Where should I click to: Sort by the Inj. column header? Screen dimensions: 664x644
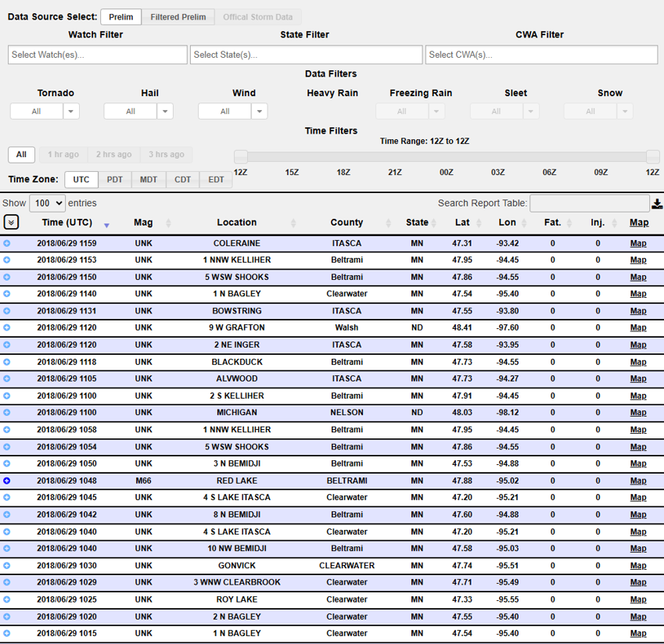598,223
